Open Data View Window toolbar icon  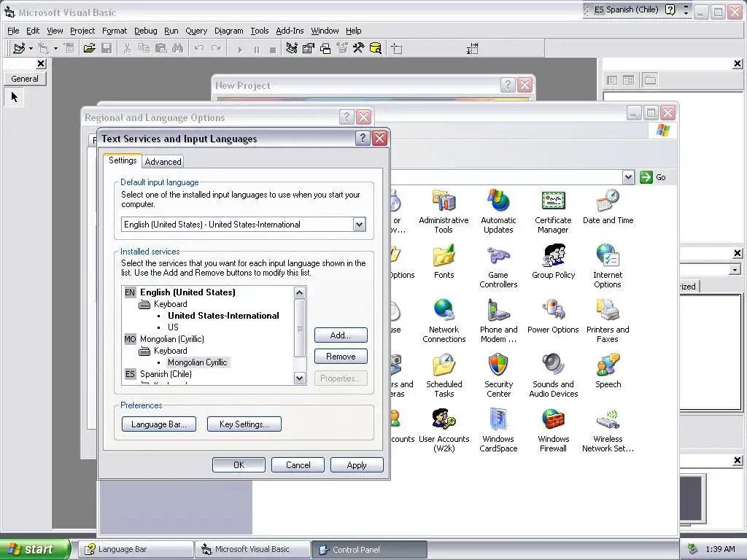[376, 48]
